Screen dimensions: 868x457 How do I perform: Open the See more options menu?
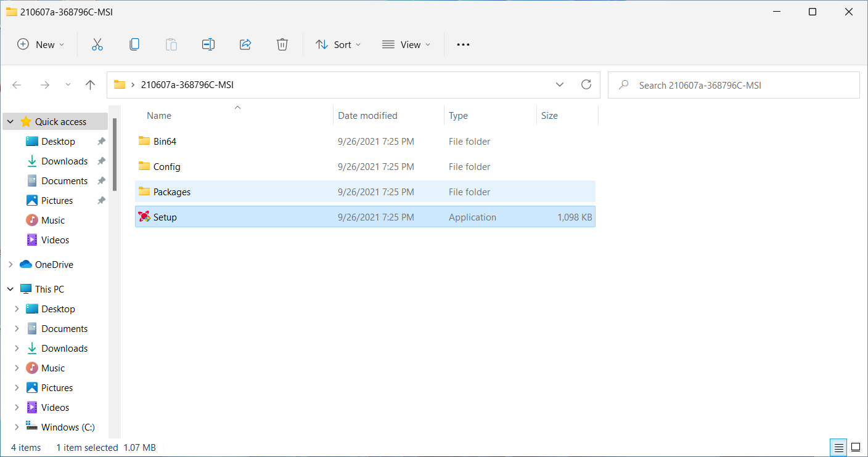(463, 44)
